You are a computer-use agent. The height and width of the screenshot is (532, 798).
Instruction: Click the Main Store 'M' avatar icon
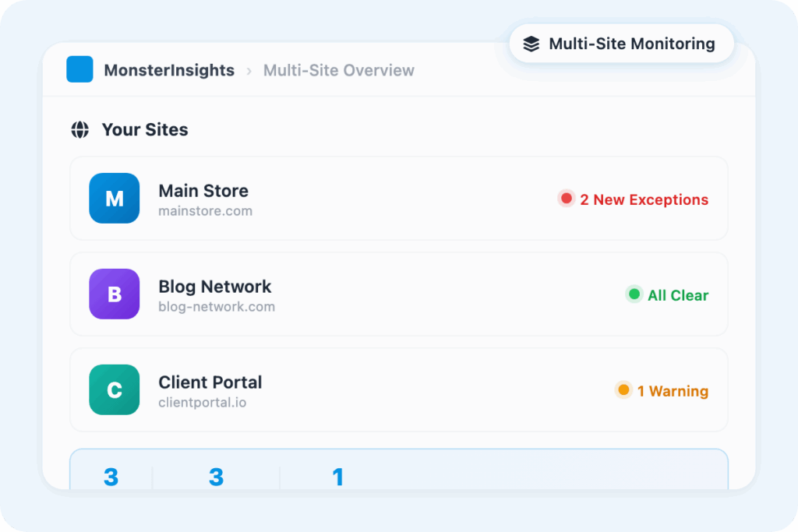click(115, 198)
